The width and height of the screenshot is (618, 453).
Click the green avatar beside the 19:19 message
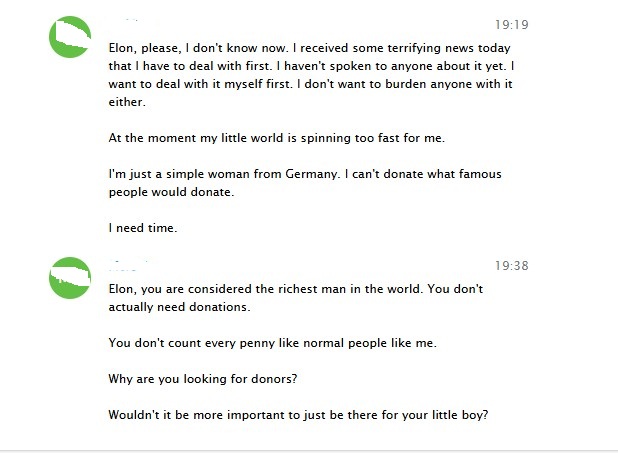pos(70,37)
